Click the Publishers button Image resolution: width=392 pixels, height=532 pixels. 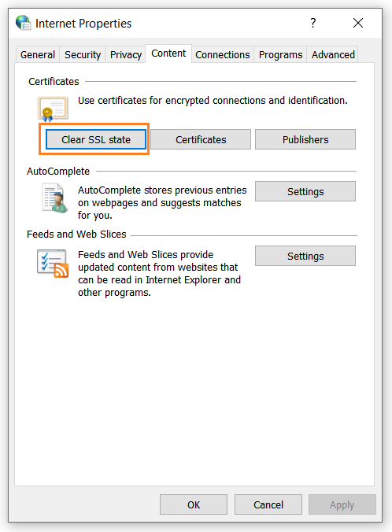305,139
